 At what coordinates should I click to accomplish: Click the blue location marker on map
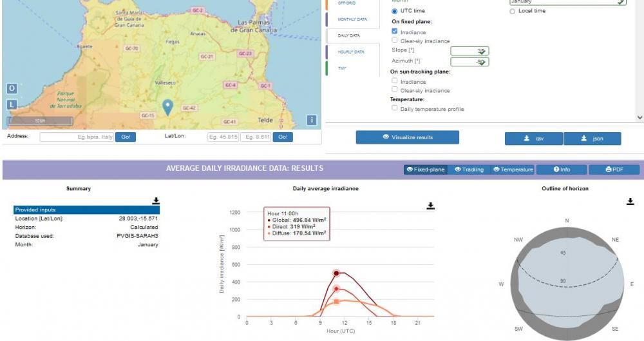(167, 107)
